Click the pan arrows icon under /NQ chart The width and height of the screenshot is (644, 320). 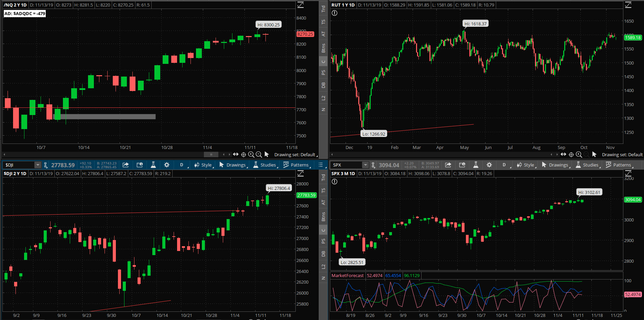tap(236, 155)
